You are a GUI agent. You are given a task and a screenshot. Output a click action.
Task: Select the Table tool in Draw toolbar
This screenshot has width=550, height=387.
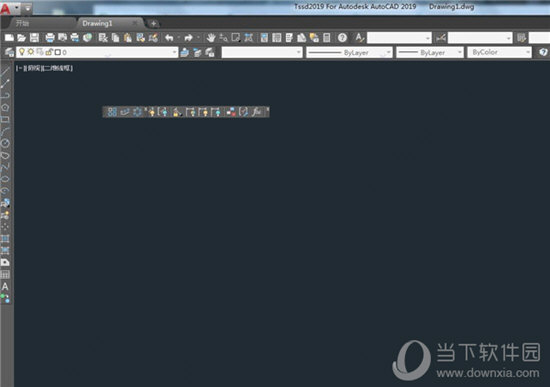(5, 274)
